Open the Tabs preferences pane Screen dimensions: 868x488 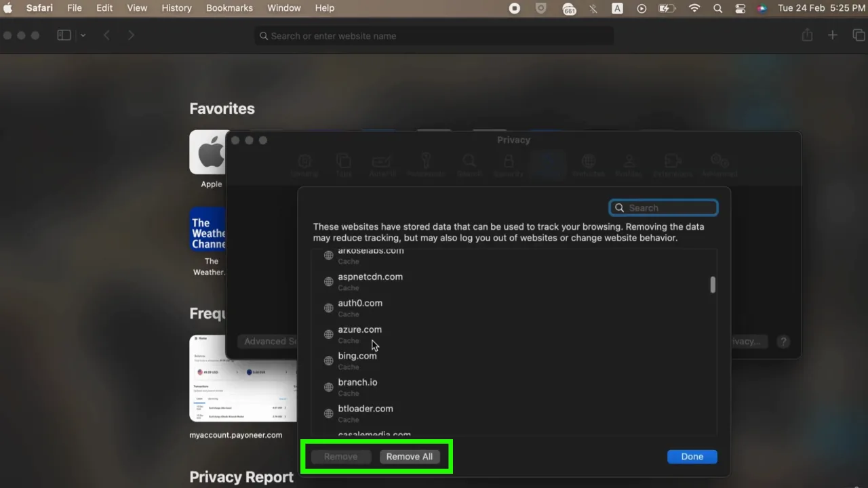click(344, 165)
